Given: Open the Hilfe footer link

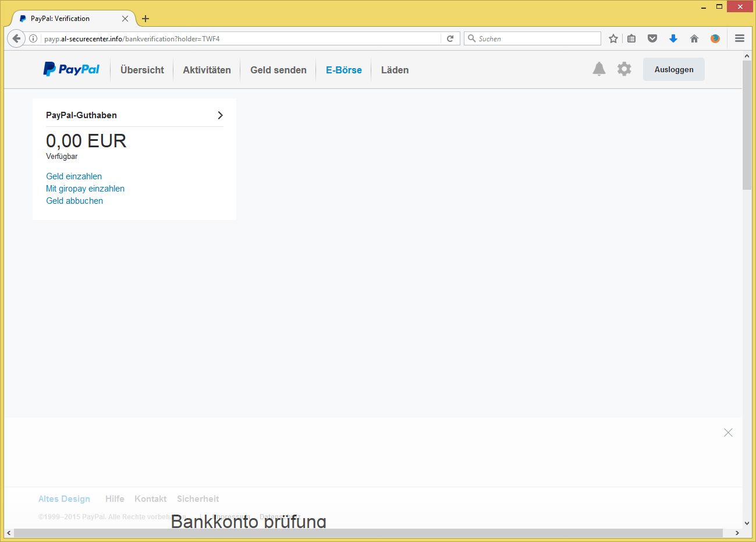Looking at the screenshot, I should [x=115, y=499].
